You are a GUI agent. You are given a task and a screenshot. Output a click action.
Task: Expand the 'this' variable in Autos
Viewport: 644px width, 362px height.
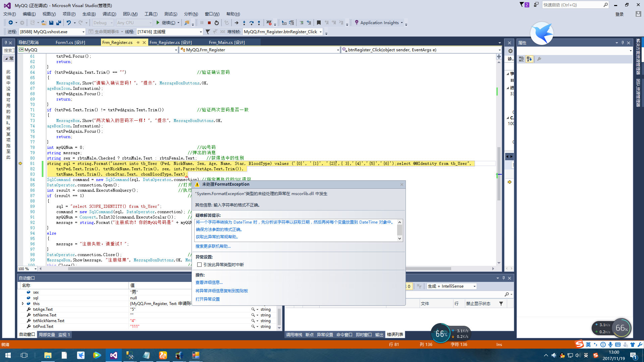coord(23,304)
